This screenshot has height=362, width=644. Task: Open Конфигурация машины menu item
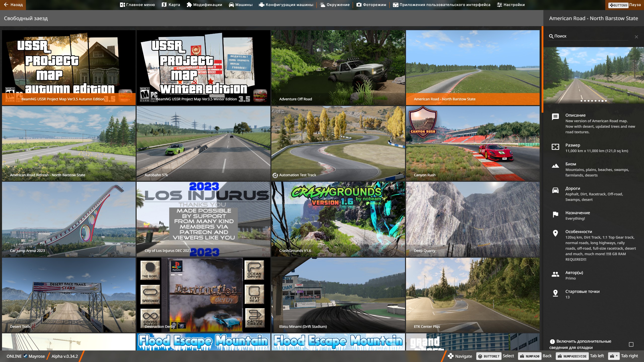(286, 5)
